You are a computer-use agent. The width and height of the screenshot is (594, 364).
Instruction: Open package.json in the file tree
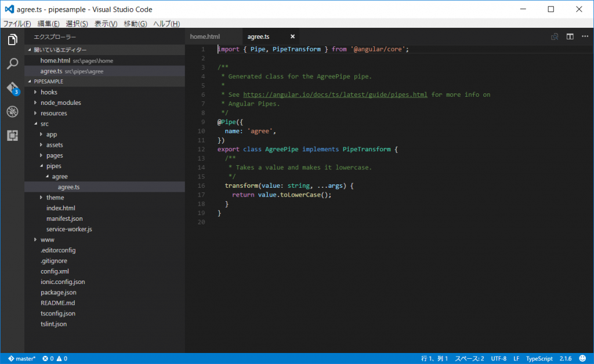click(58, 292)
